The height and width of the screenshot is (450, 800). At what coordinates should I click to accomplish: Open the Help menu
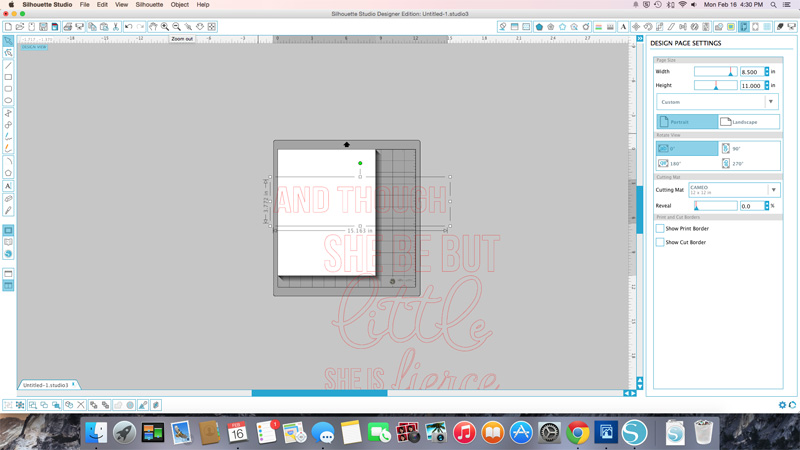203,5
